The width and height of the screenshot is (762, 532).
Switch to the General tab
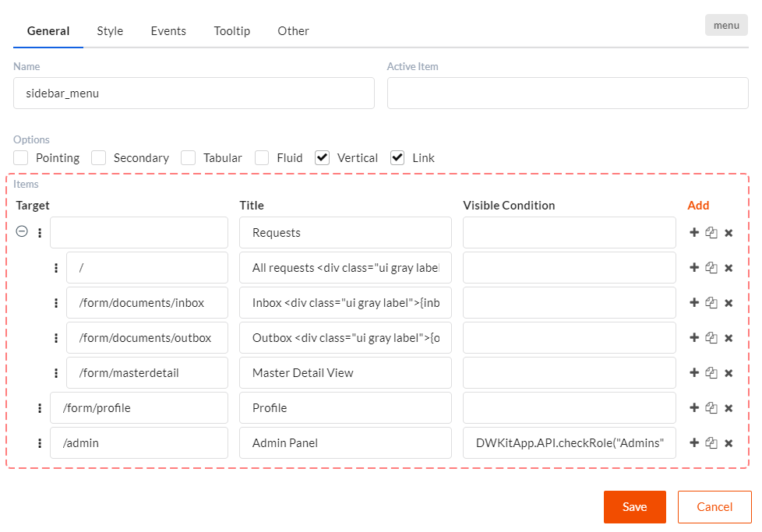48,31
